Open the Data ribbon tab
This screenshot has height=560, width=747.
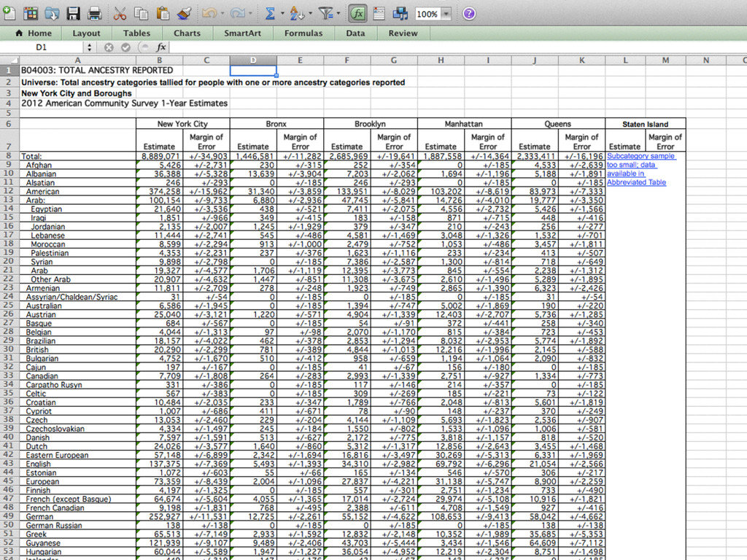[x=355, y=33]
